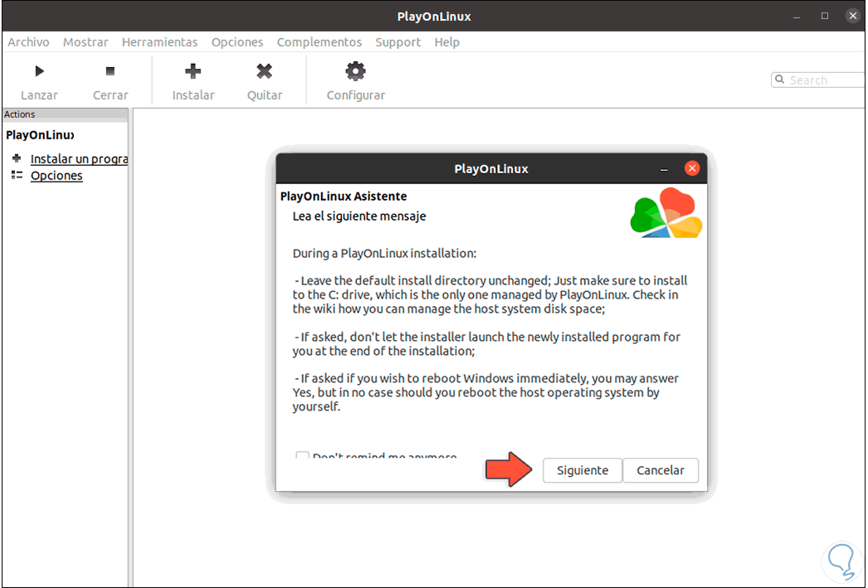The width and height of the screenshot is (868, 588).
Task: Click the Instalar plus icon
Action: click(x=193, y=70)
